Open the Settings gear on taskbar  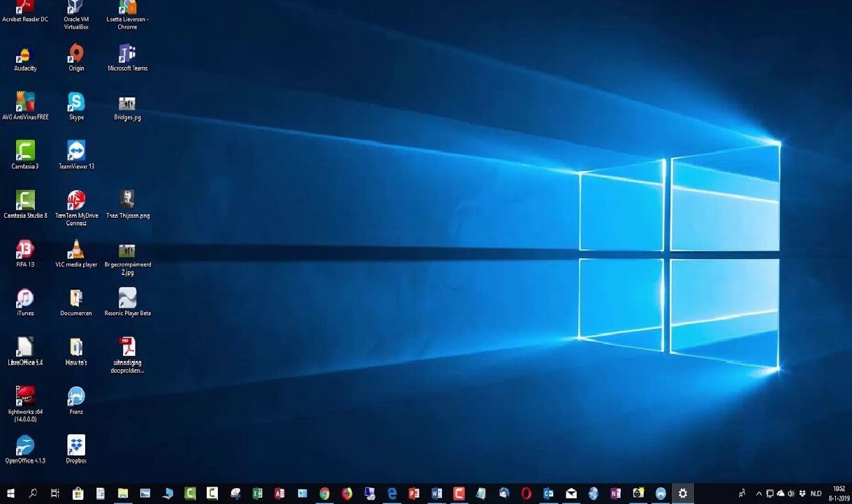[x=683, y=494]
